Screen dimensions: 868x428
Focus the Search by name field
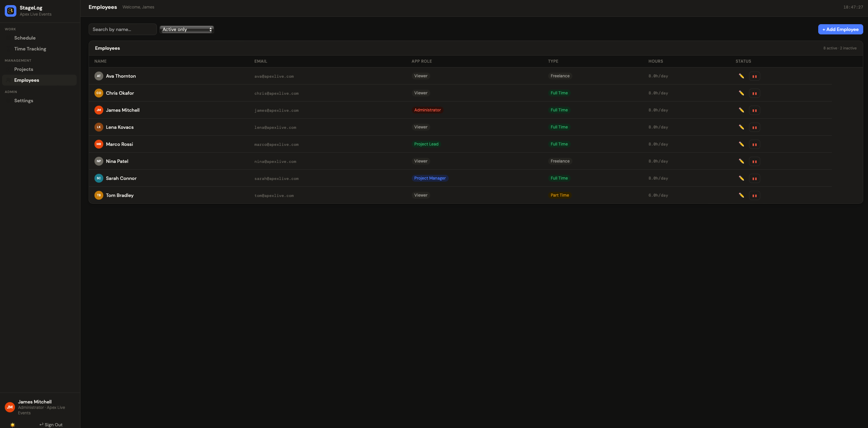tap(122, 29)
